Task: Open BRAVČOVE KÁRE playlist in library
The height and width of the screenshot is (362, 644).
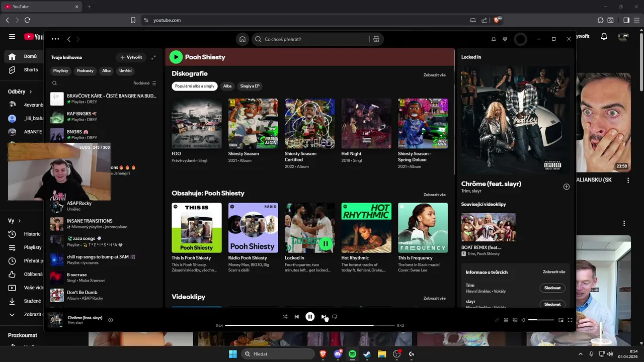Action: pos(105,99)
